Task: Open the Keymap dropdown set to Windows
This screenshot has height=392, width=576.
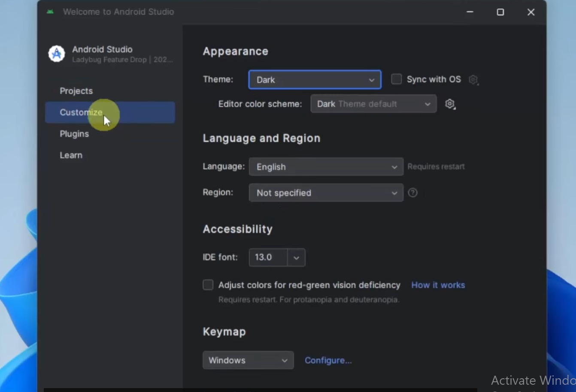Action: (248, 360)
